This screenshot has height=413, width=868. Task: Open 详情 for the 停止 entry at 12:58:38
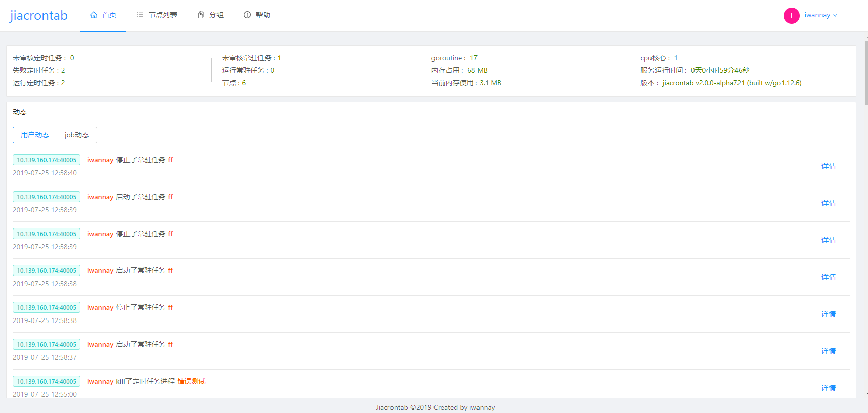click(x=829, y=314)
